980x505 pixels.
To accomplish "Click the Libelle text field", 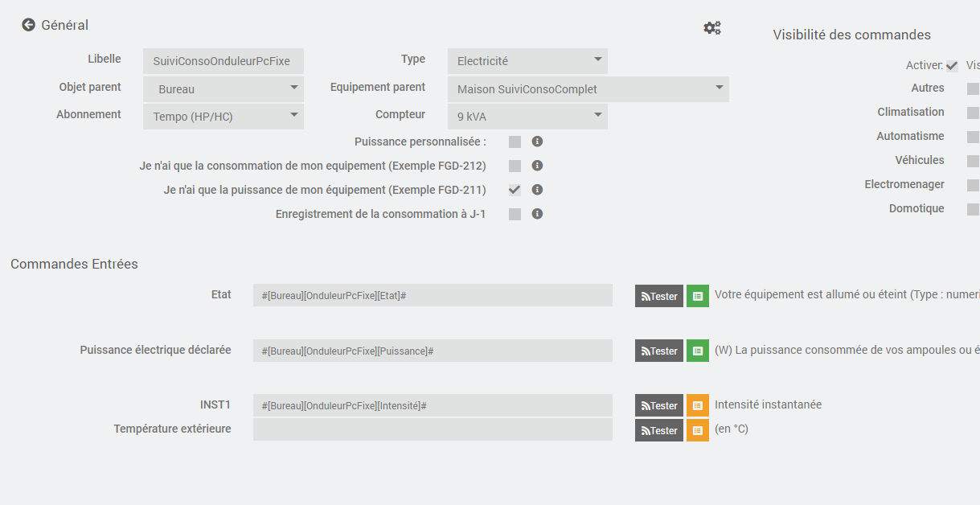I will point(223,61).
